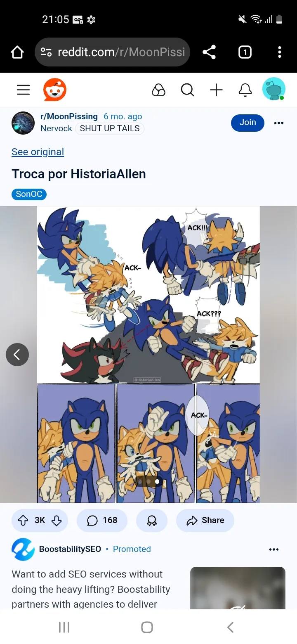
Task: Open the 168 comments
Action: pyautogui.click(x=102, y=521)
